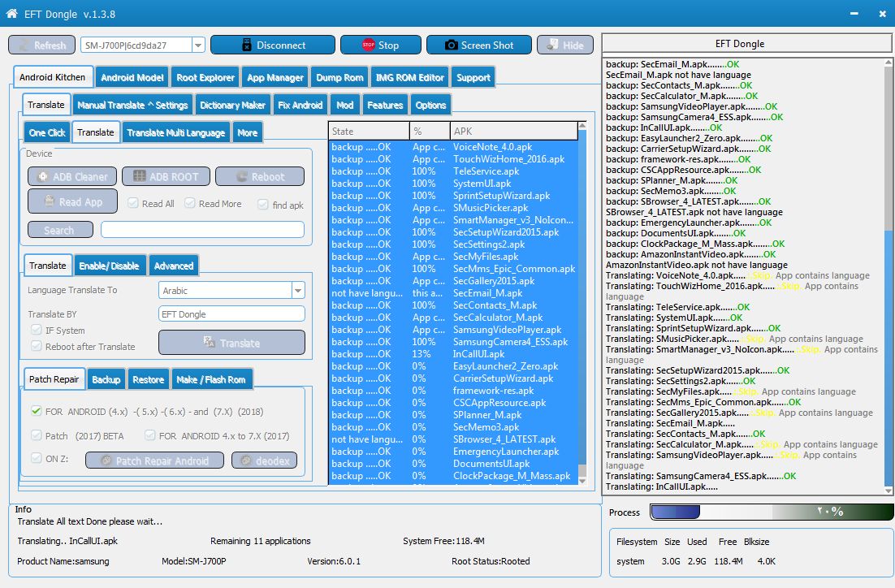Click the ADB Cleaner gear icon
This screenshot has height=588, width=895.
(43, 177)
